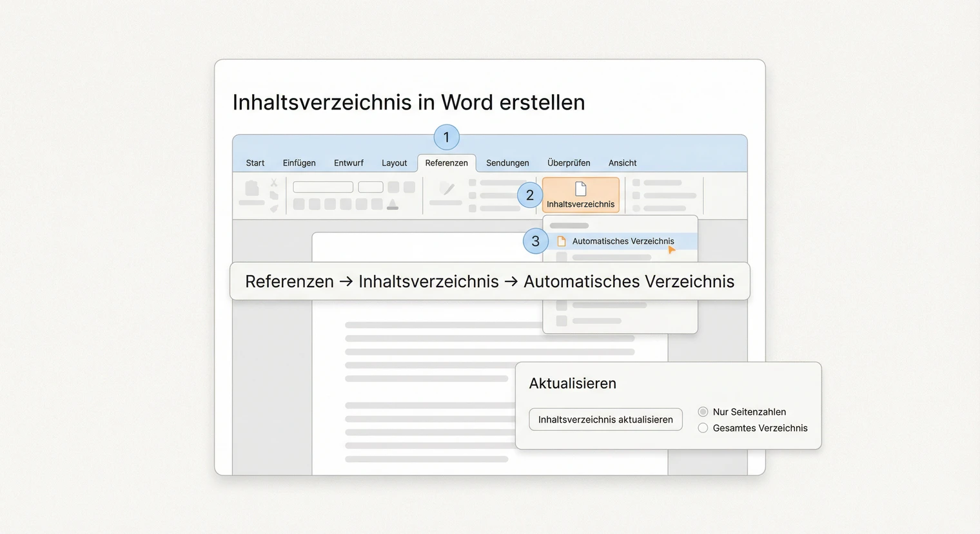980x534 pixels.
Task: Click the Inhaltsverzeichnis aktualisieren button
Action: point(605,419)
